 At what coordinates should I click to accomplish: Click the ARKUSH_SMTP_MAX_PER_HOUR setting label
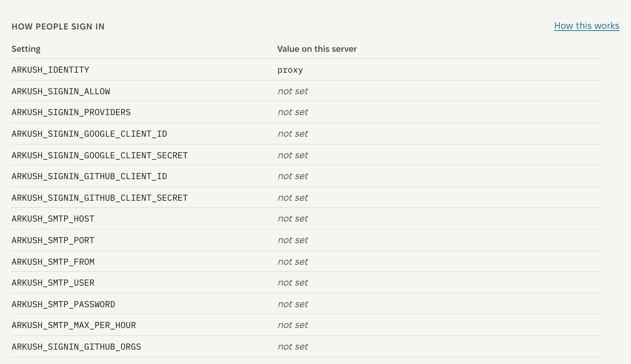pyautogui.click(x=74, y=325)
